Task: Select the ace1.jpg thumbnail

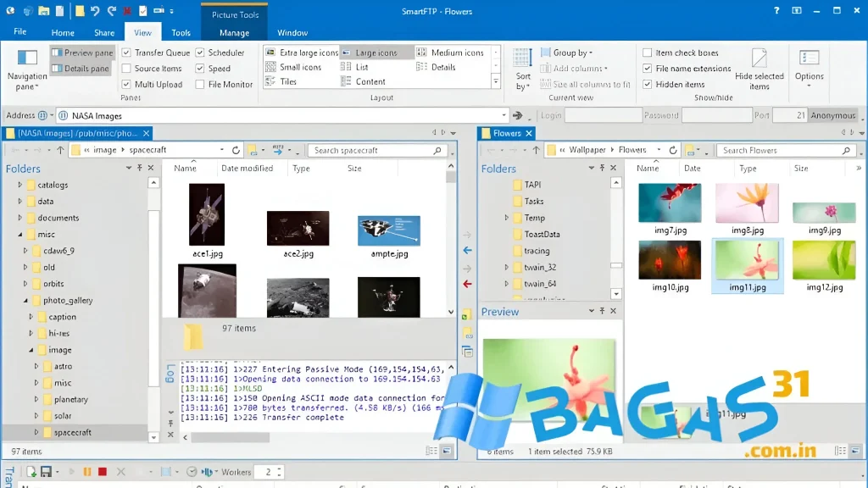Action: (x=207, y=214)
